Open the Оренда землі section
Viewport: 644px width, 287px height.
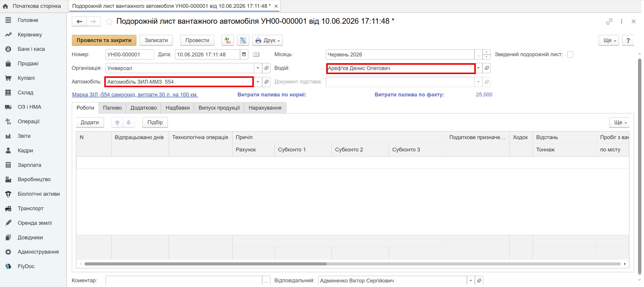click(x=35, y=223)
